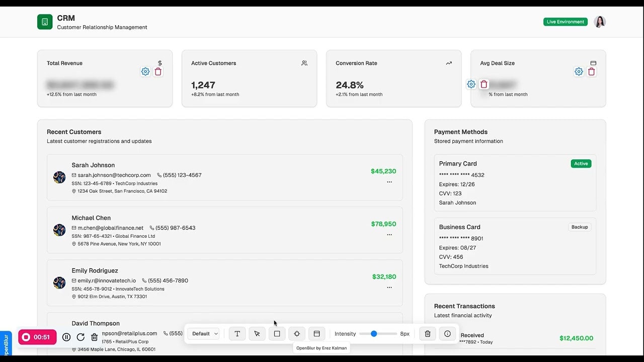Open the user profile avatar
This screenshot has height=362, width=644.
(599, 22)
